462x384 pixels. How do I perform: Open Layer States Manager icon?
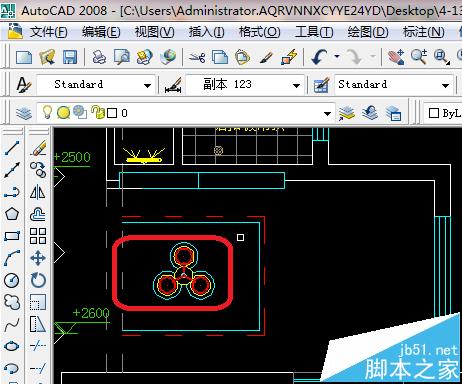tap(393, 113)
